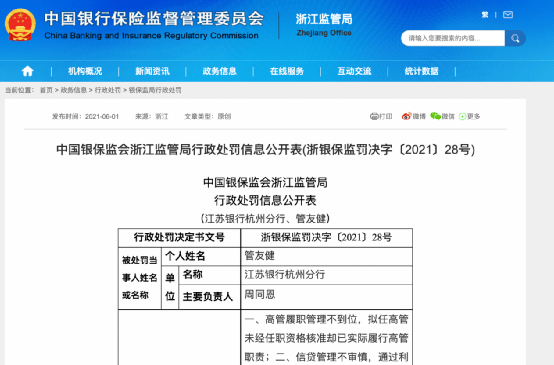Open the 新闻资讯 menu
The height and width of the screenshot is (365, 554).
[x=152, y=71]
